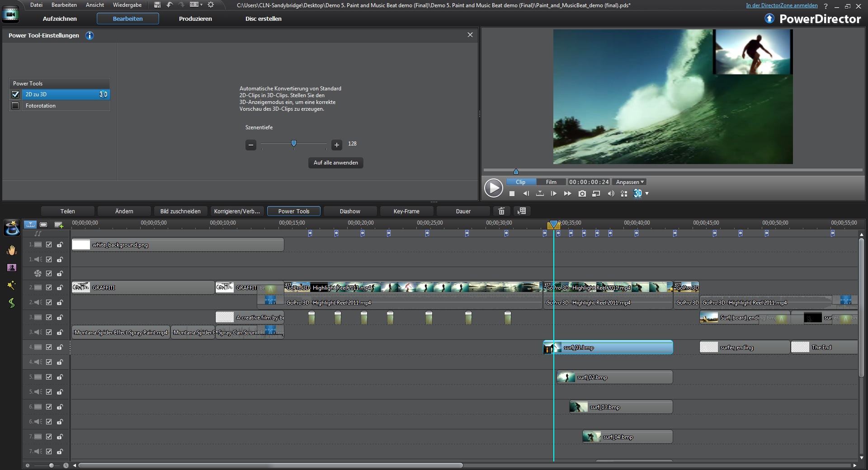Viewport: 868px width, 470px height.
Task: Lock video track 2
Action: (60, 287)
